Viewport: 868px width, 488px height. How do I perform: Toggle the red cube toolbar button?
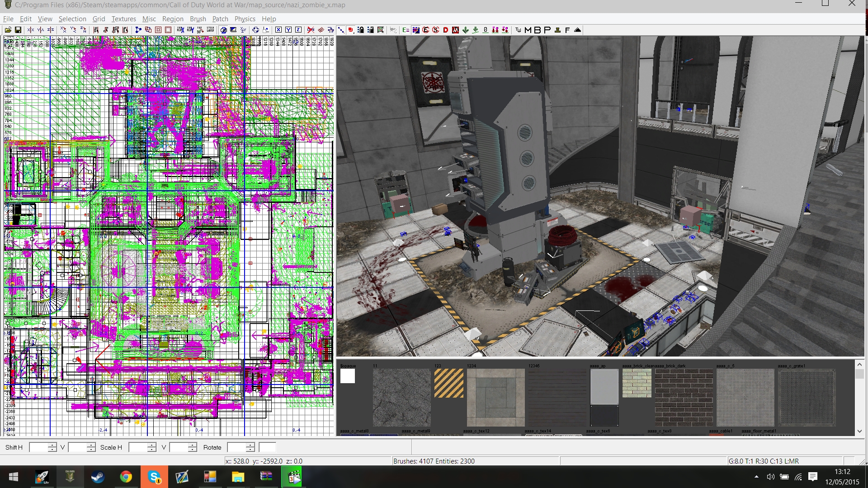tap(351, 30)
